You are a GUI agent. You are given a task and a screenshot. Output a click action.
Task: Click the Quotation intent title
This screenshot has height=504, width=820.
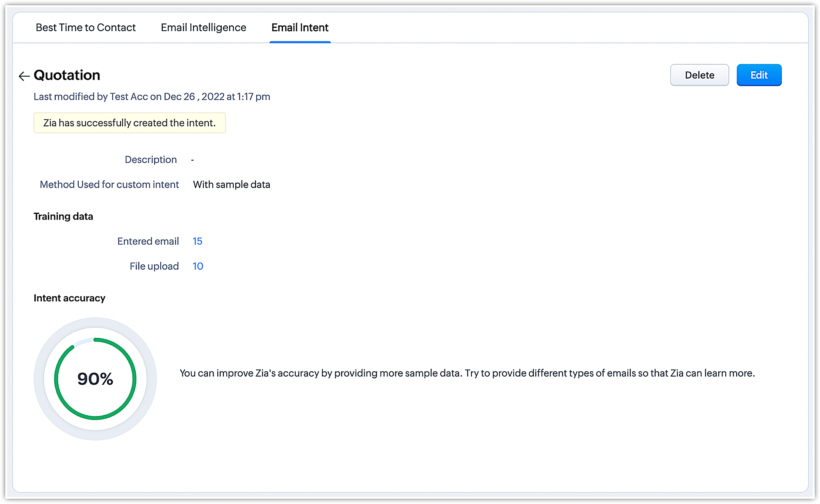point(67,75)
